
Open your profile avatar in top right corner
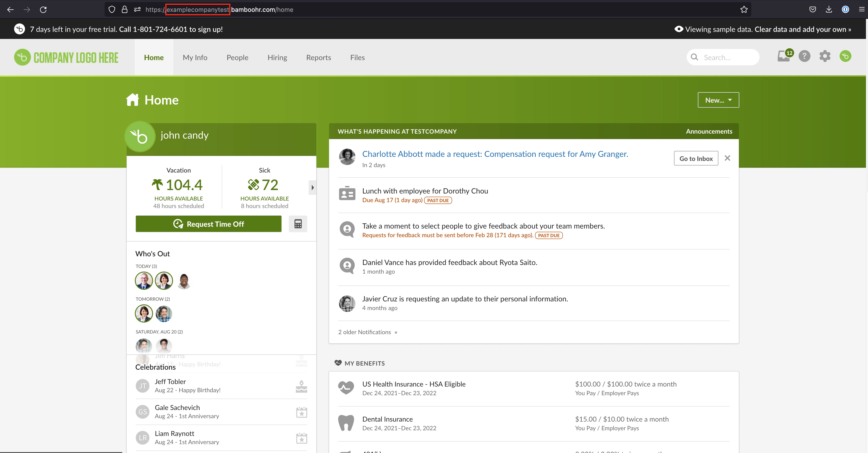coord(846,56)
